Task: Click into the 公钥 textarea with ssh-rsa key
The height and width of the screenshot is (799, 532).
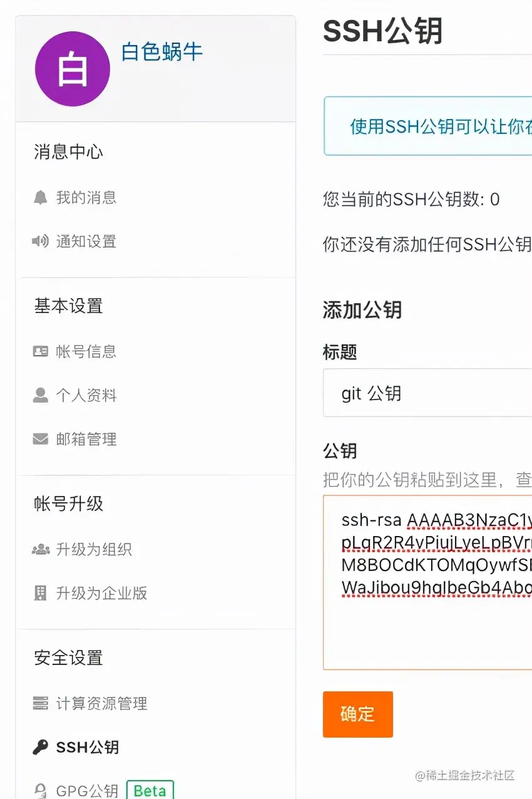Action: [427, 582]
